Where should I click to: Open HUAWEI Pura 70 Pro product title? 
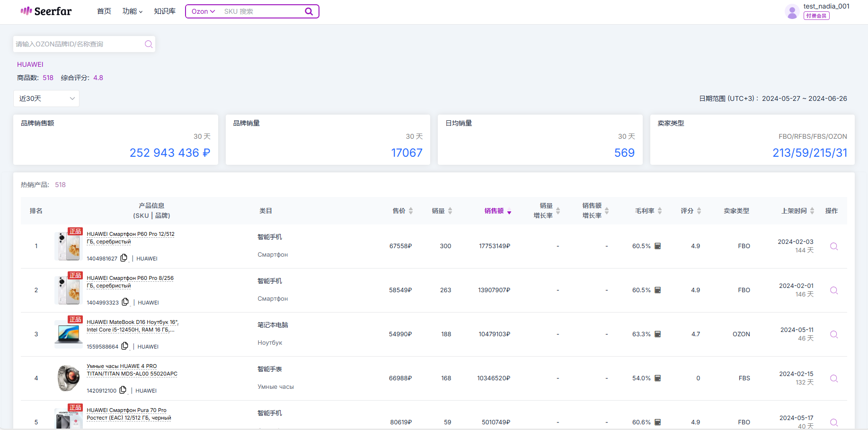click(x=129, y=414)
